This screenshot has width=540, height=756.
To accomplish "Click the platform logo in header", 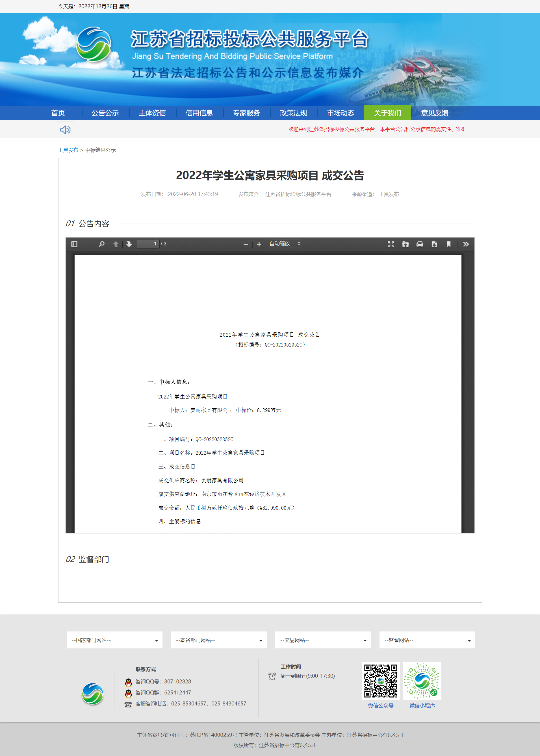I will click(x=94, y=44).
